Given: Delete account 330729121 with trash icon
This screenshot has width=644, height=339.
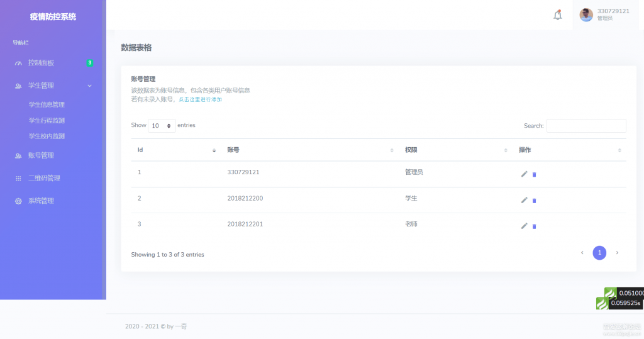Looking at the screenshot, I should coord(535,175).
